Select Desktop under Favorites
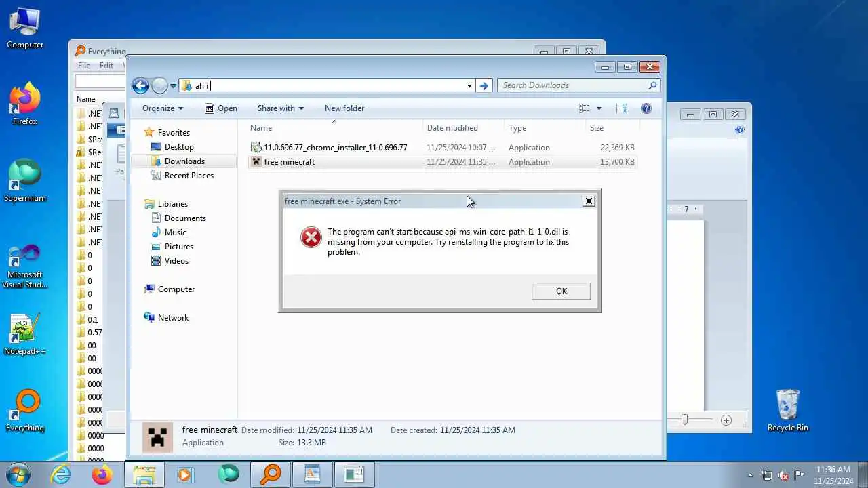 point(179,147)
